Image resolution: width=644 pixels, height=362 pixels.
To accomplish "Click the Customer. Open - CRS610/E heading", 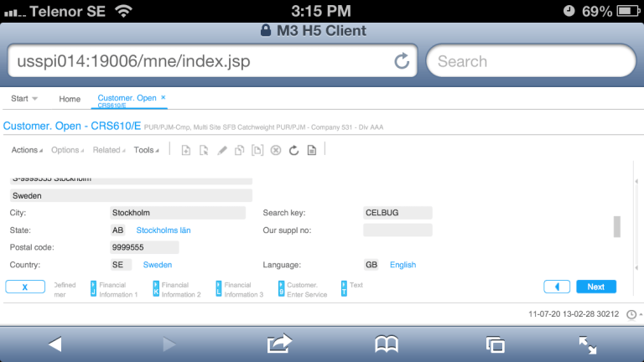I will point(72,126).
